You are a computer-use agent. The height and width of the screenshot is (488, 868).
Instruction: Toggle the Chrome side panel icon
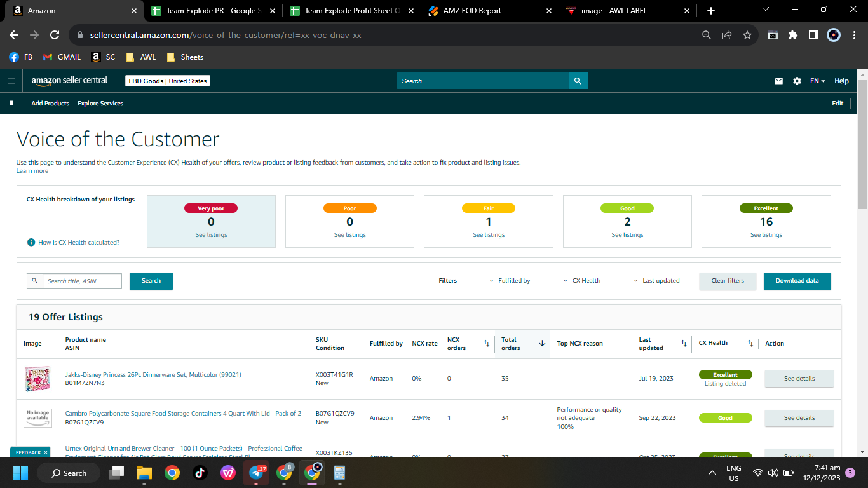[x=813, y=36]
